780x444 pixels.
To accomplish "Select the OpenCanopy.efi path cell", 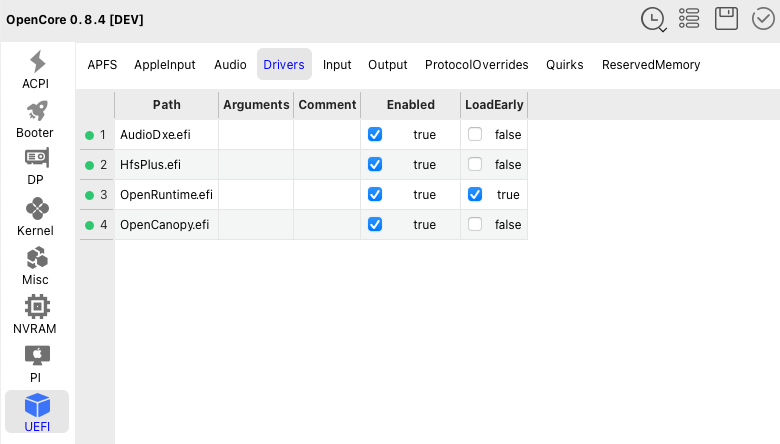I will [167, 224].
